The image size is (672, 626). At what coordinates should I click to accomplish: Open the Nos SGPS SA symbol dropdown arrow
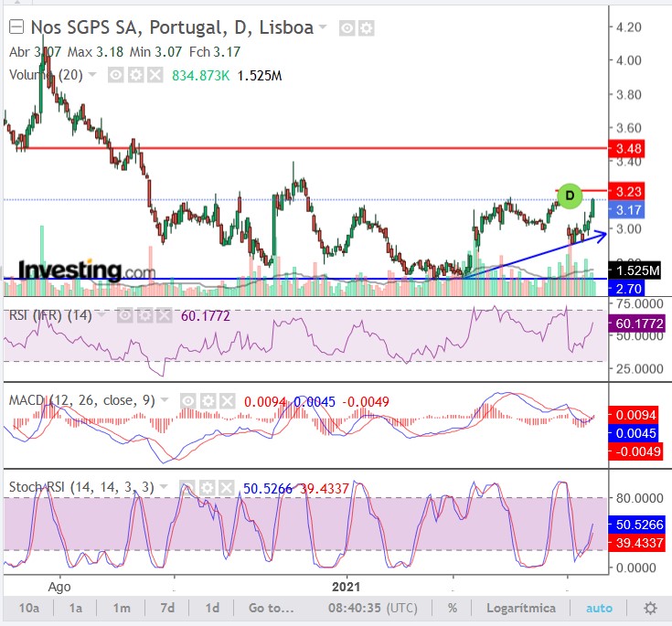click(322, 27)
